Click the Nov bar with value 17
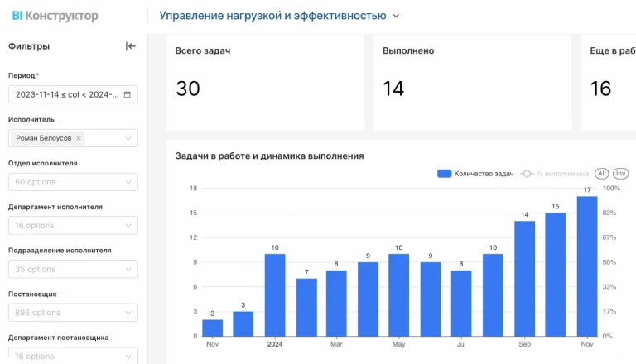This screenshot has width=636, height=364. pos(586,266)
